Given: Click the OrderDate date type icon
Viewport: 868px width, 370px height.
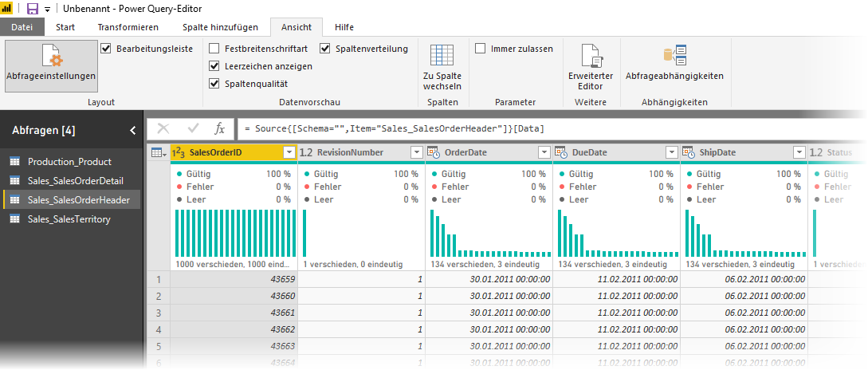Looking at the screenshot, I should pyautogui.click(x=434, y=152).
